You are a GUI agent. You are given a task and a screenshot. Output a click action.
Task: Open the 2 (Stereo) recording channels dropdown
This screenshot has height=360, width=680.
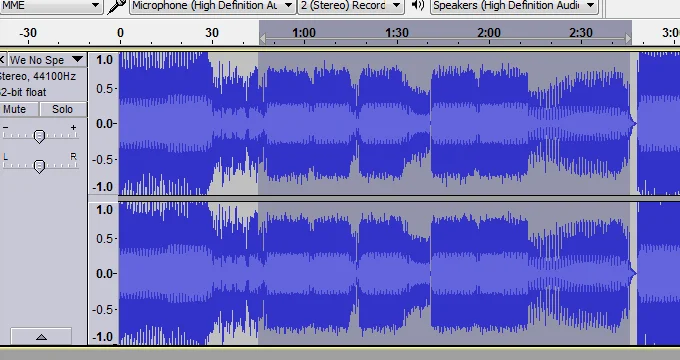point(351,6)
